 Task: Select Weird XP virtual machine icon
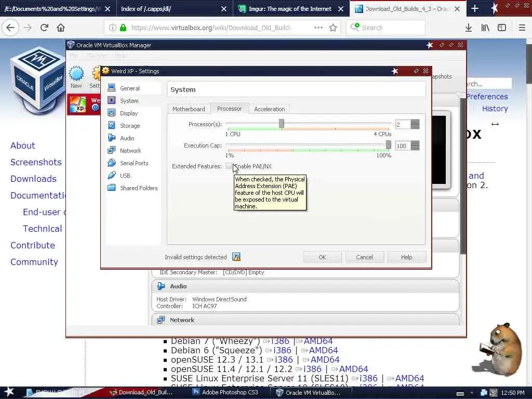tap(78, 104)
